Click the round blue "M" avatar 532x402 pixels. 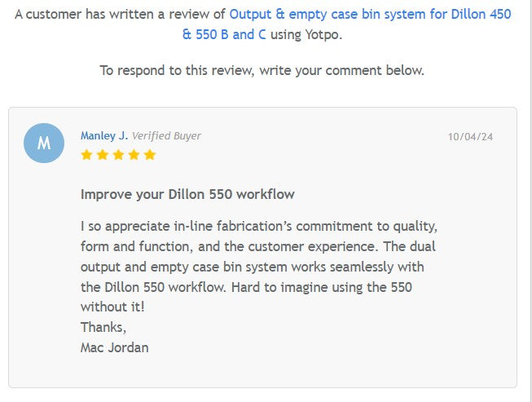pos(44,144)
